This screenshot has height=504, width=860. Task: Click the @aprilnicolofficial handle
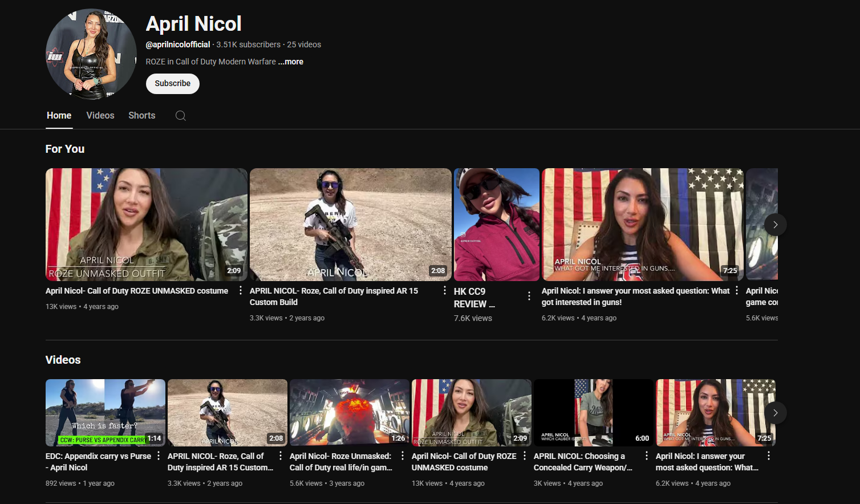(178, 44)
